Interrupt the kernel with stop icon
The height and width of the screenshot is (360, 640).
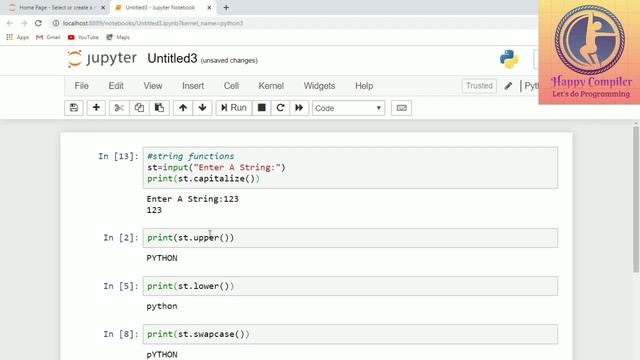tap(262, 108)
